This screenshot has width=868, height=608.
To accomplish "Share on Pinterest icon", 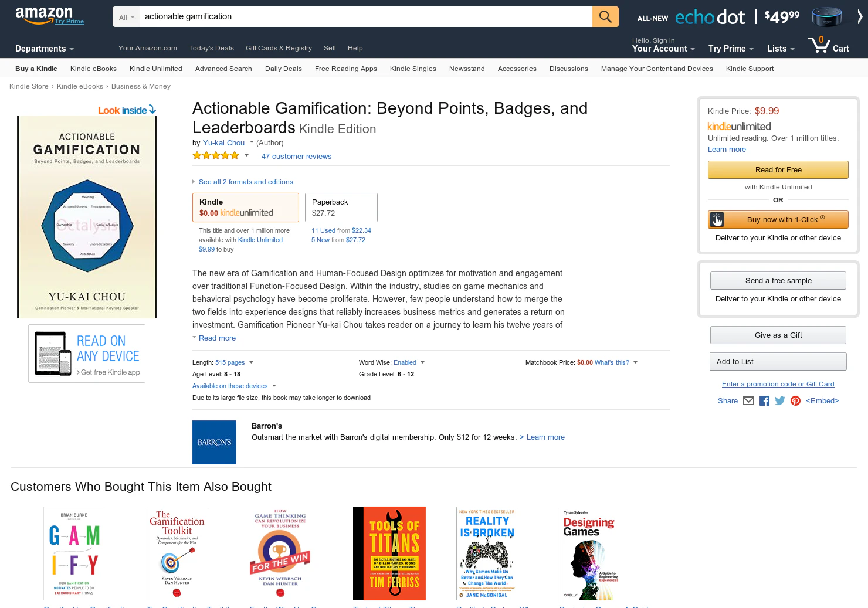I will (x=795, y=401).
